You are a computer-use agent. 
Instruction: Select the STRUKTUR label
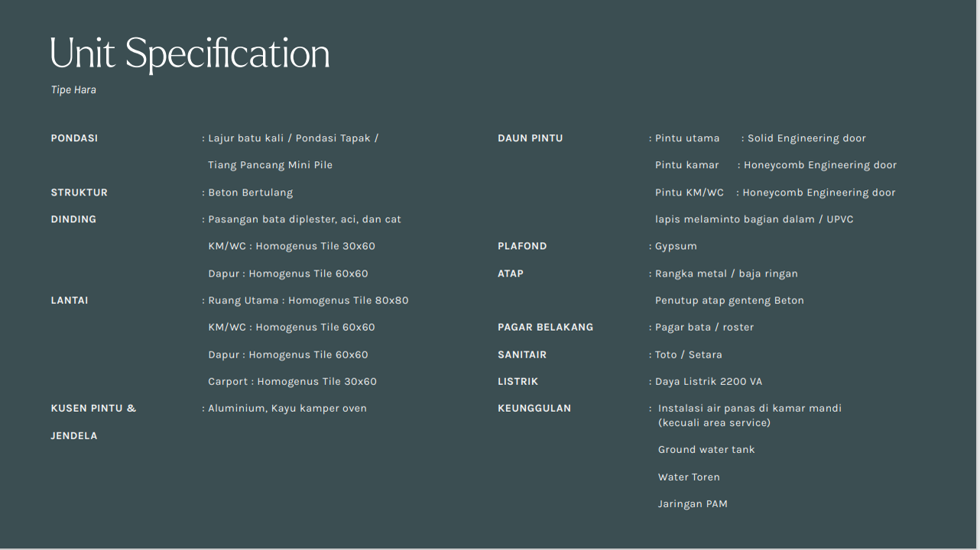(79, 192)
